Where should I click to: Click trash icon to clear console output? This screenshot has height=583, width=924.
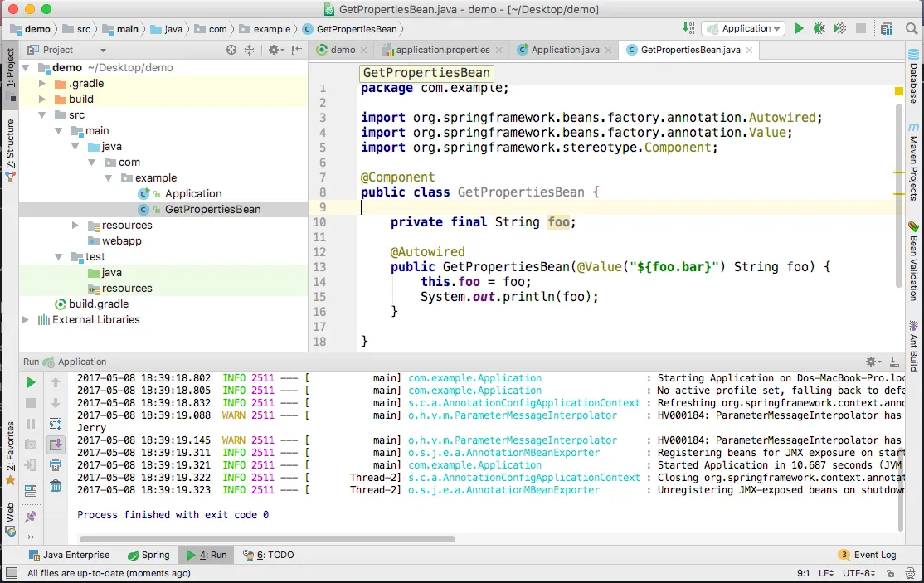[56, 486]
